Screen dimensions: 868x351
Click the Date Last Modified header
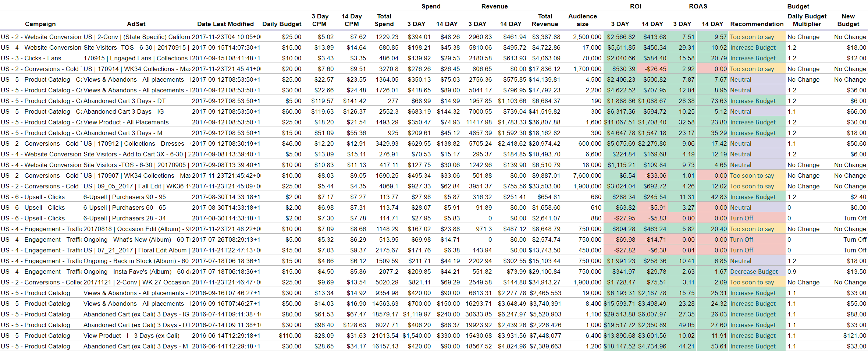[225, 24]
